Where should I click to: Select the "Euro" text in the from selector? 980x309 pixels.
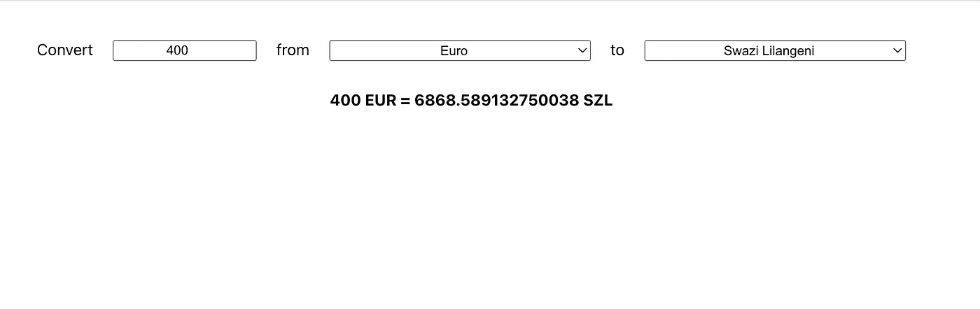click(454, 50)
